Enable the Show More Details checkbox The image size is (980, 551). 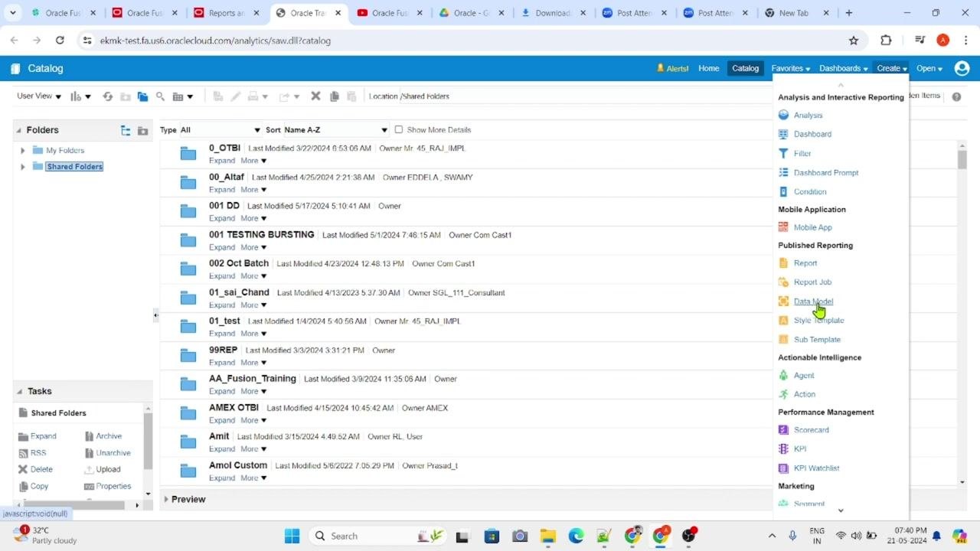coord(398,130)
